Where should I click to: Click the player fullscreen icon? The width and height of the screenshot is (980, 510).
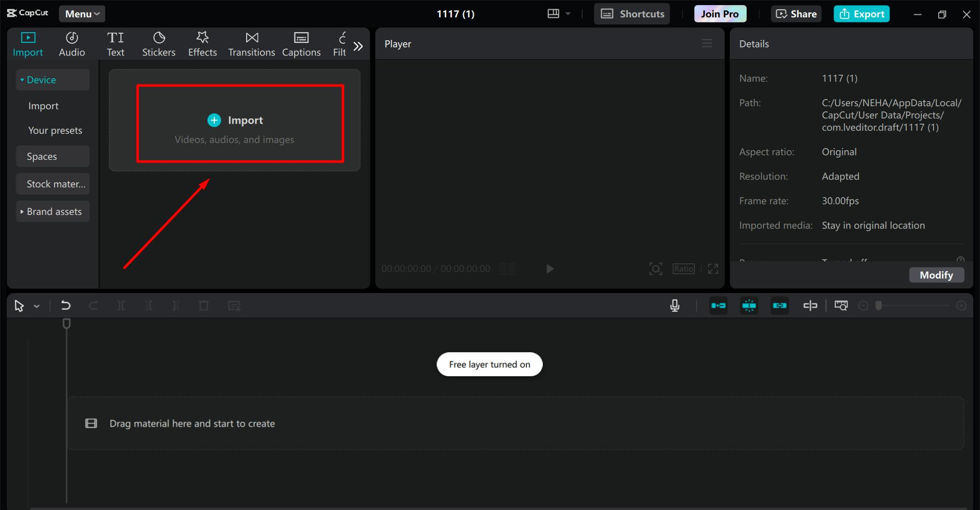[713, 269]
